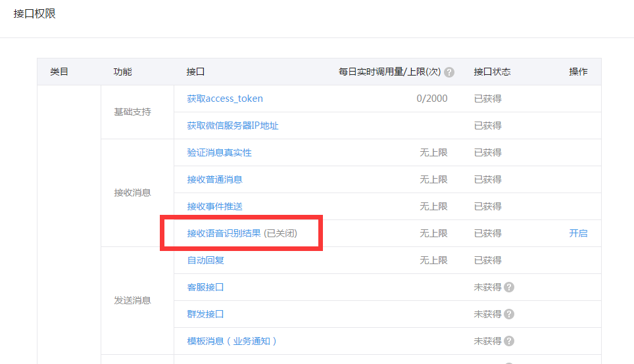The width and height of the screenshot is (634, 364).
Task: Open the 验证消息真实性 link
Action: (219, 152)
